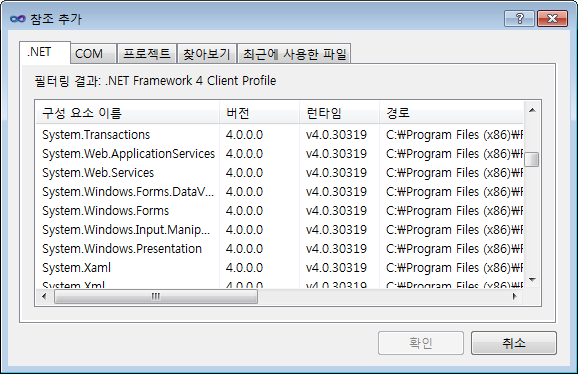Open the 찾아보기 tab
Screen dimensions: 578x374
207,54
